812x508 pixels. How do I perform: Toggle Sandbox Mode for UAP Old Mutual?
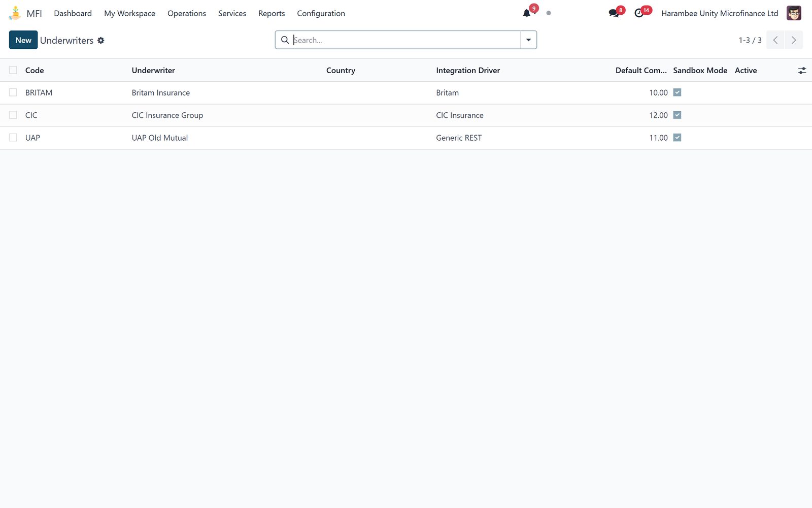pos(677,138)
